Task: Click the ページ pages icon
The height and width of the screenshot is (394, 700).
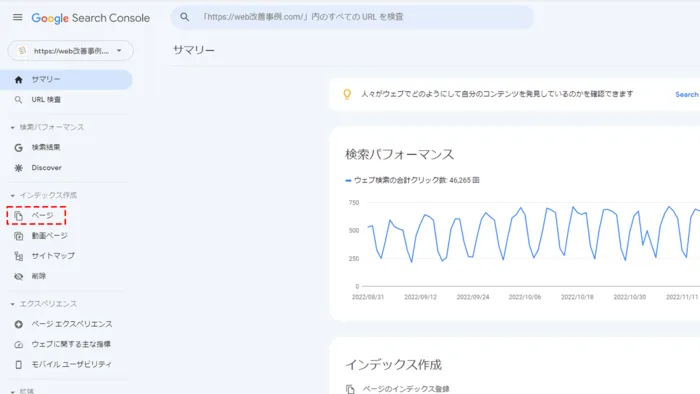Action: tap(18, 216)
